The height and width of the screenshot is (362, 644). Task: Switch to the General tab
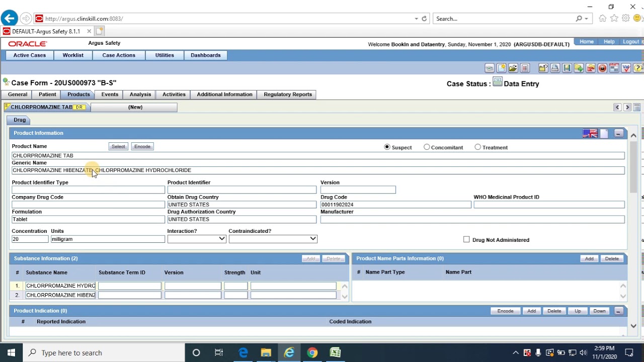(18, 95)
